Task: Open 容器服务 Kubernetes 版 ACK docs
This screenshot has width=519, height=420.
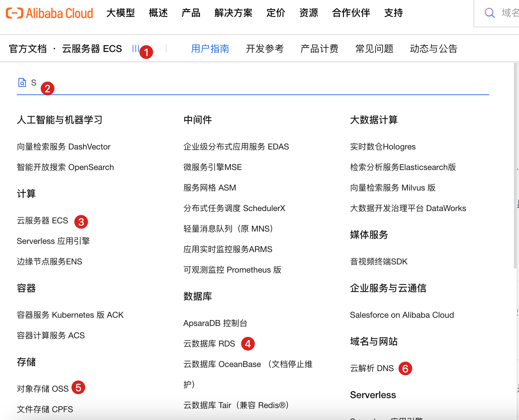Action: pos(70,315)
